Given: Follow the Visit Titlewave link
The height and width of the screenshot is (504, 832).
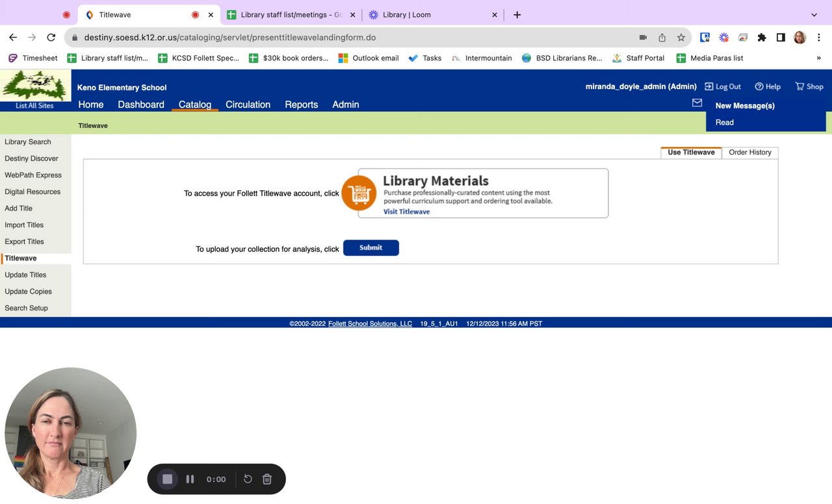Looking at the screenshot, I should click(x=406, y=212).
